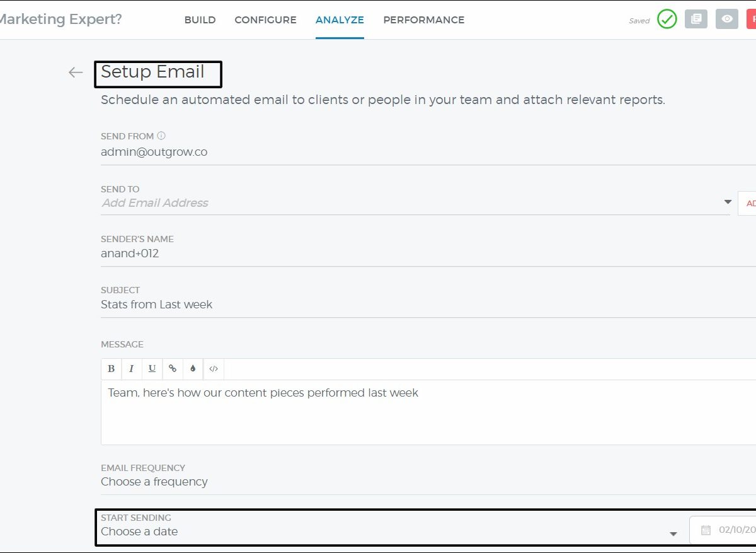Toggle italic formatting in message editor
The image size is (756, 553).
point(131,369)
